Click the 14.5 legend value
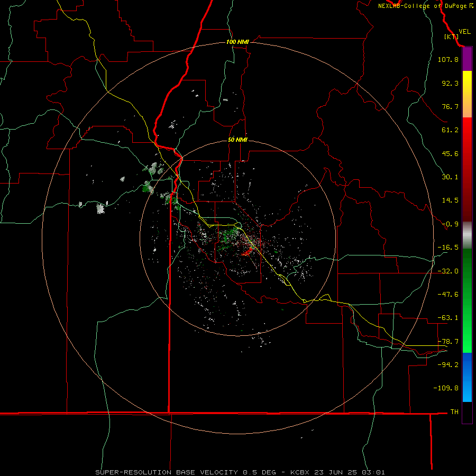This screenshot has width=476, height=476. tap(450, 200)
